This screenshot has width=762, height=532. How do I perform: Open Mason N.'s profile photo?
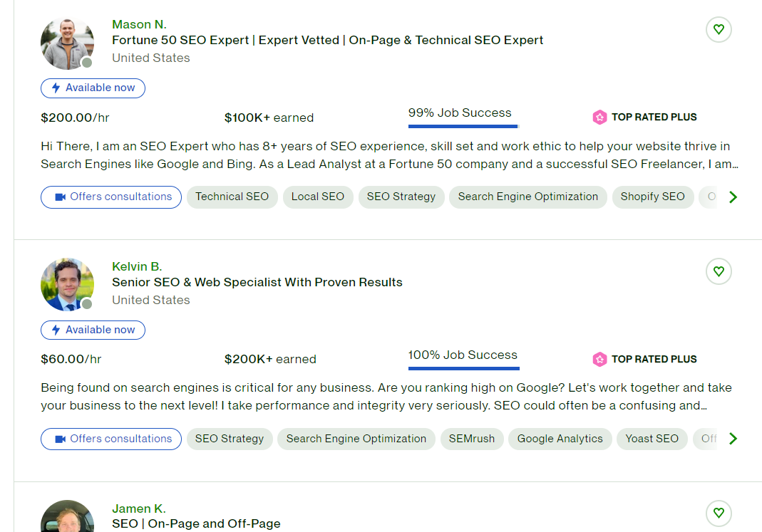(67, 43)
